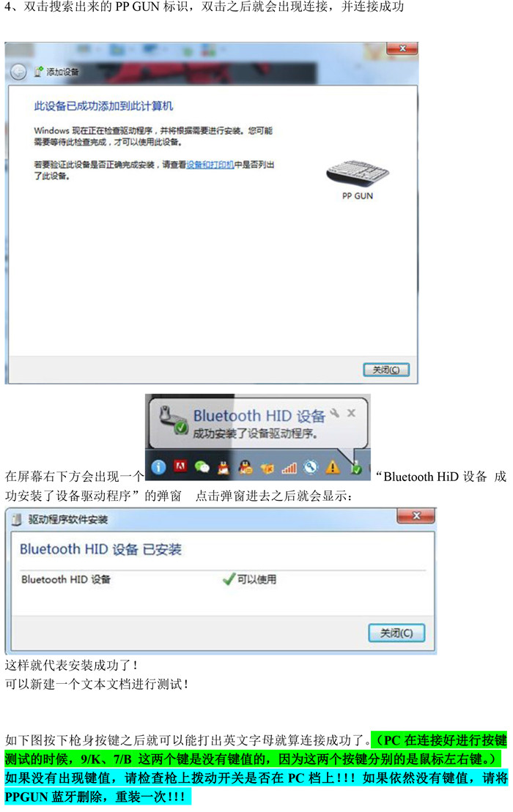Dismiss the Bluetooth HID notification balloon
The image size is (513, 812).
[351, 413]
